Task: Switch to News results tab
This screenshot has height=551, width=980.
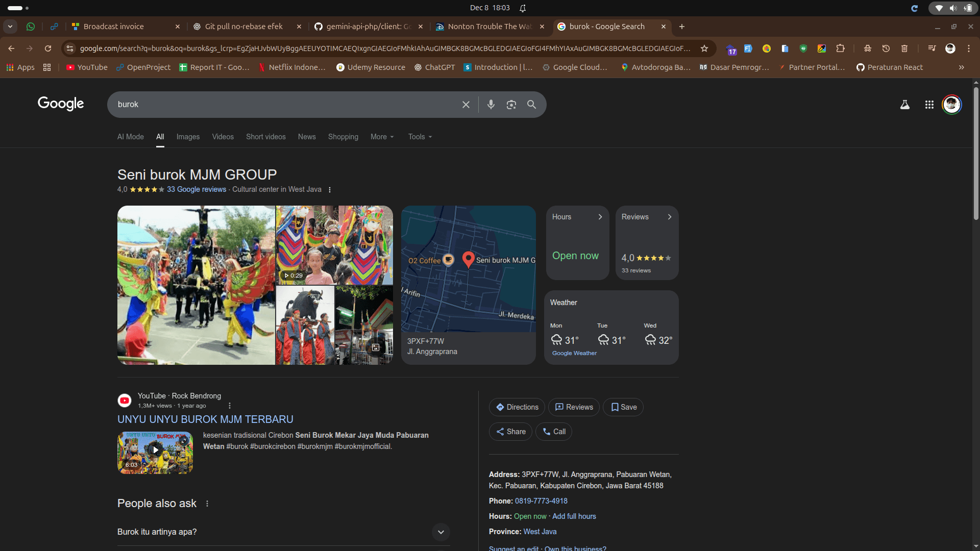Action: pos(307,137)
